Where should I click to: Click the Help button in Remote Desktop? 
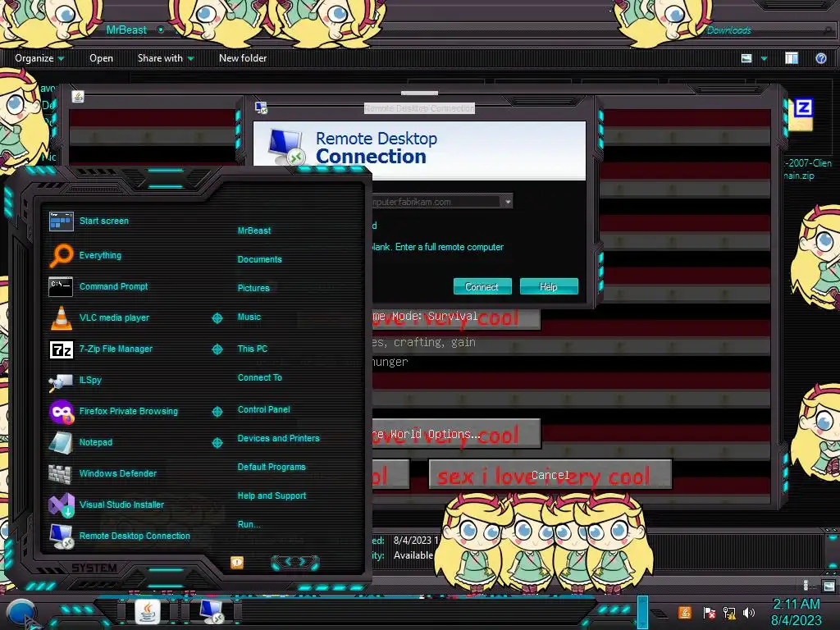(549, 286)
